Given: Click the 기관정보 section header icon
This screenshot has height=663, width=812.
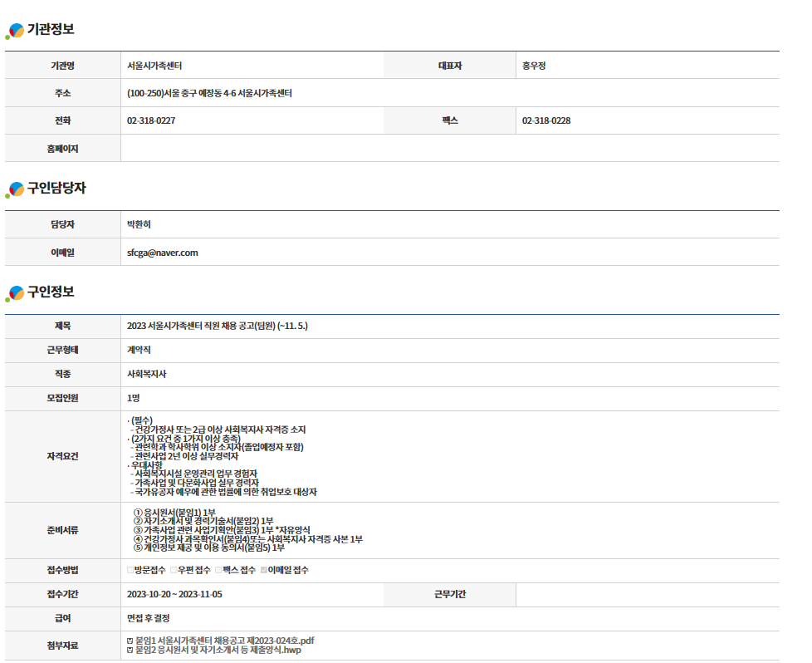Looking at the screenshot, I should (16, 31).
